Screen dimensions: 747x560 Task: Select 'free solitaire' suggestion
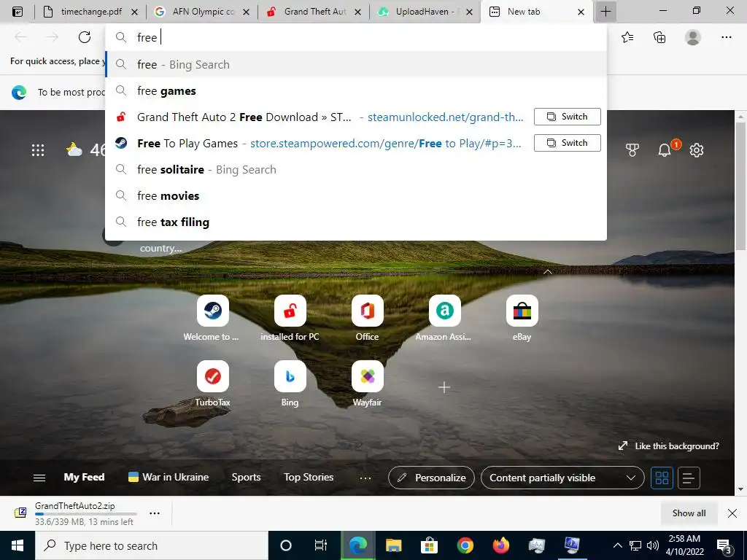pyautogui.click(x=356, y=169)
